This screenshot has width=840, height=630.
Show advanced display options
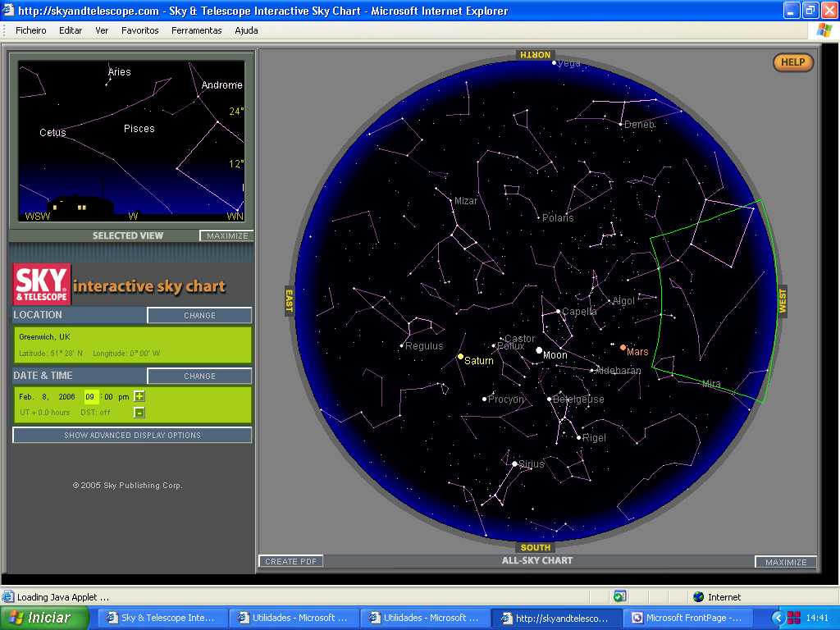tap(132, 435)
